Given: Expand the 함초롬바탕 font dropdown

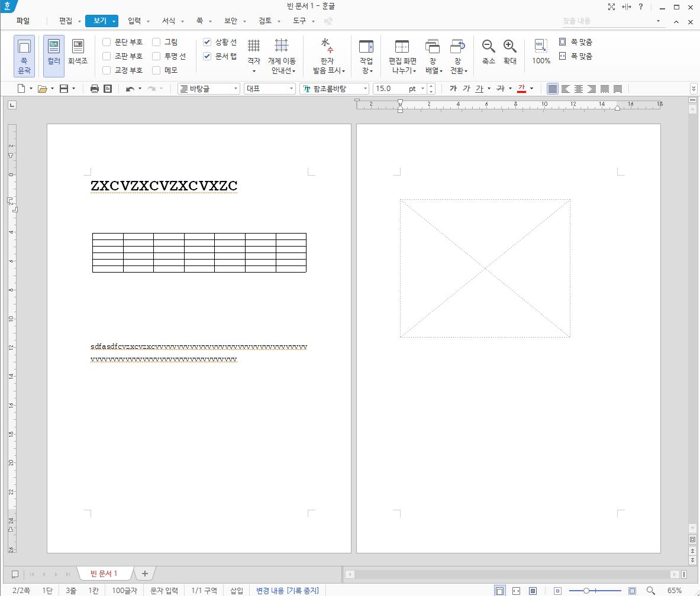Looking at the screenshot, I should (365, 89).
